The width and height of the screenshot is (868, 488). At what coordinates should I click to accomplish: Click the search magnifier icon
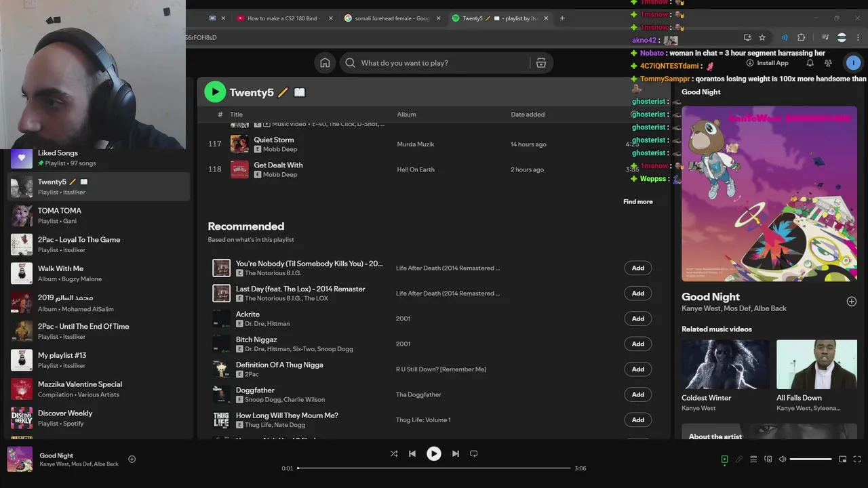point(350,63)
